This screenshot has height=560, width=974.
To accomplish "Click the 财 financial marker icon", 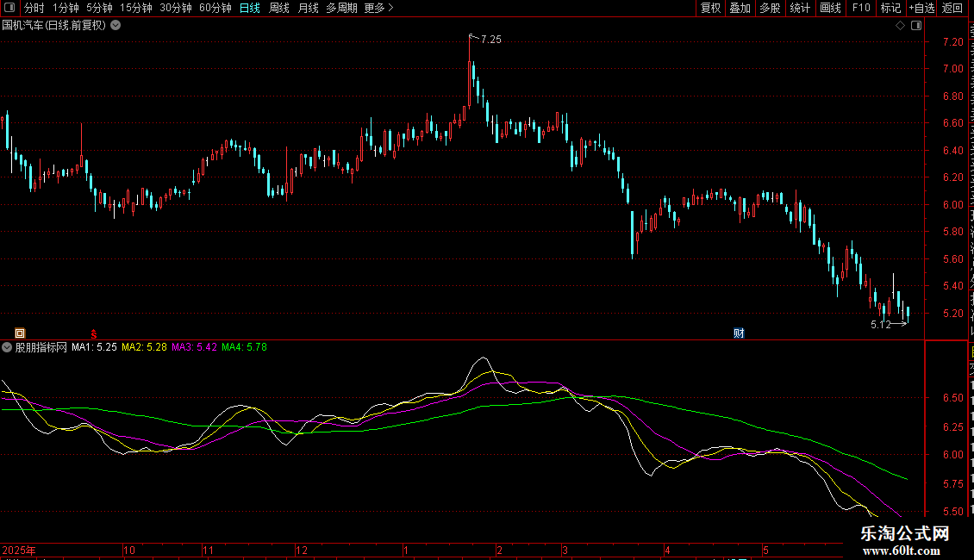I will pos(739,333).
